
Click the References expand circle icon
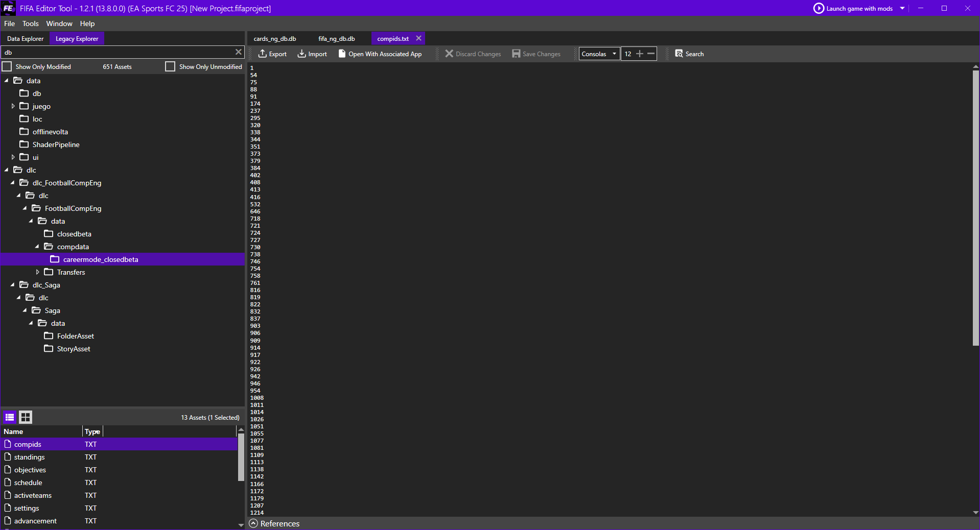tap(253, 523)
